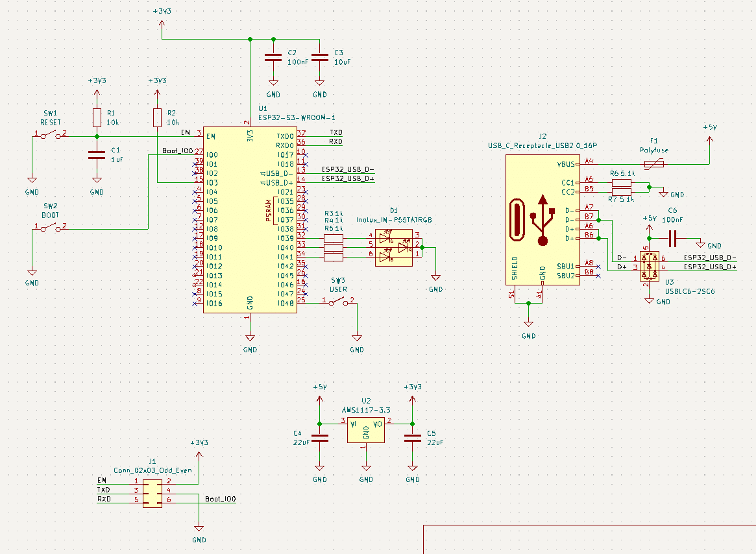Select the Conn_02x03_Odd_Even connector J1
Viewport: 756px width, 554px height.
152,494
